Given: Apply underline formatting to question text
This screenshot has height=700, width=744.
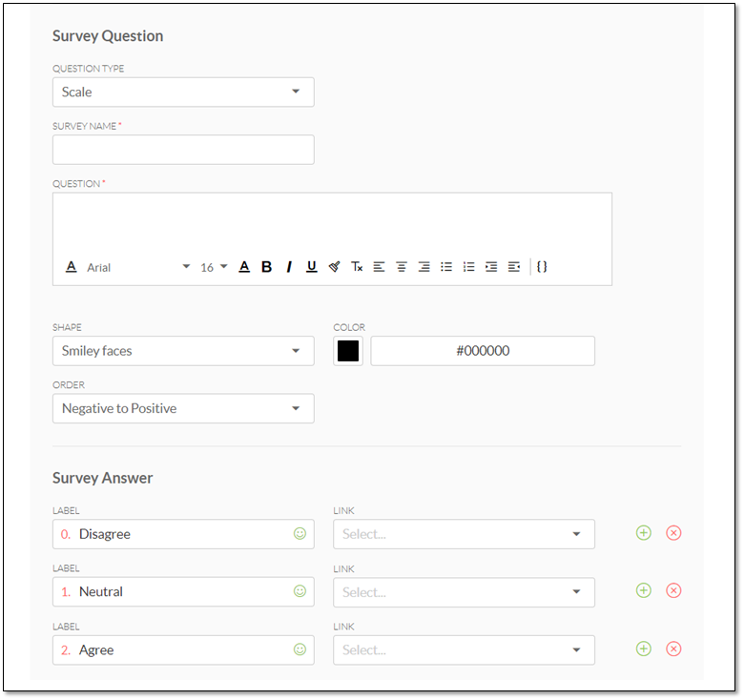Looking at the screenshot, I should click(311, 267).
